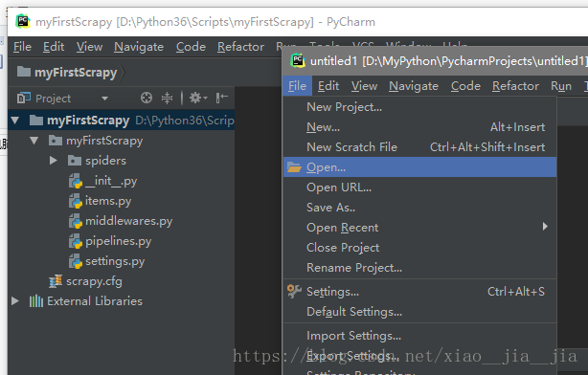Choose New Scratch File entry
The width and height of the screenshot is (588, 375).
pos(419,147)
